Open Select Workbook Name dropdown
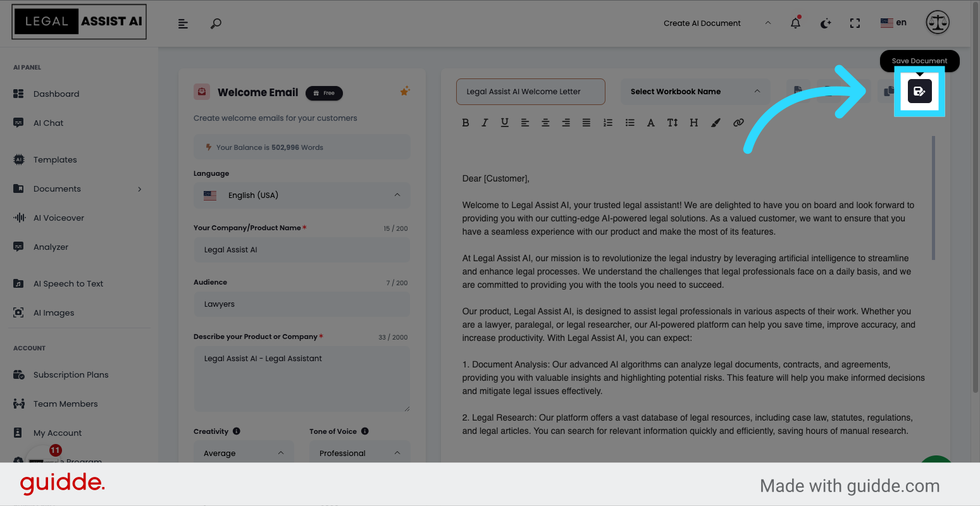 695,92
